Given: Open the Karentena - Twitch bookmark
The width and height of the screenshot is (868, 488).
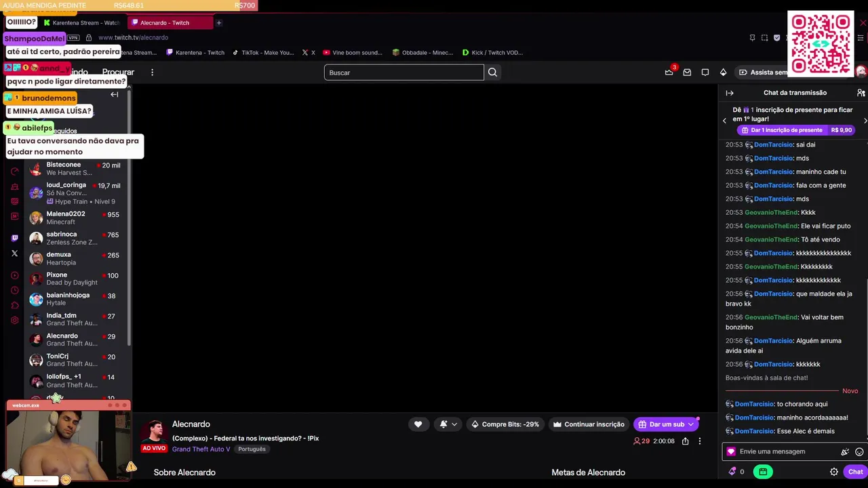Looking at the screenshot, I should click(195, 53).
